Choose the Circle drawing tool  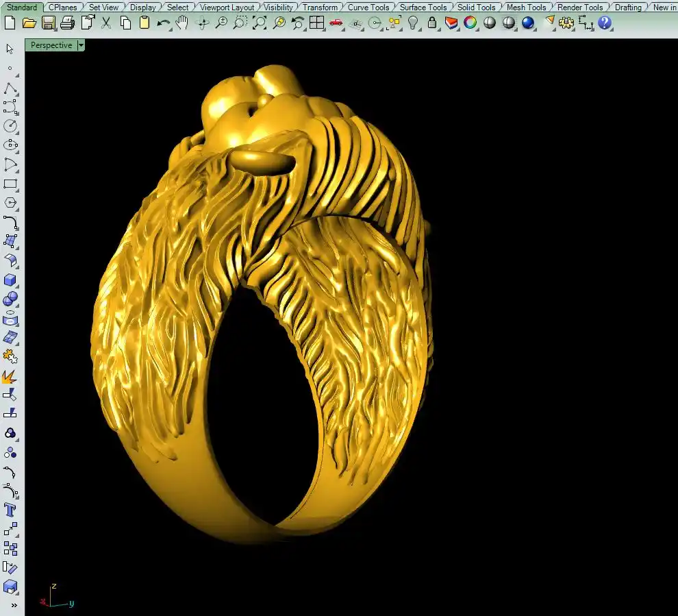10,126
